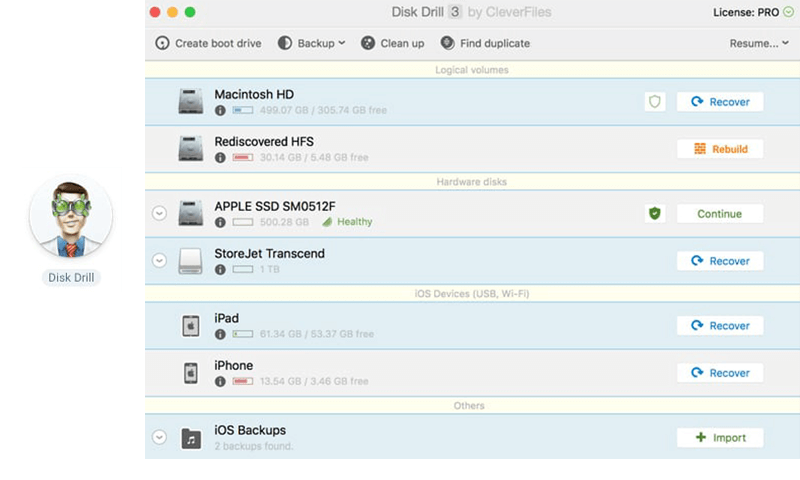Rebuild the Rediscovered HFS volume
The image size is (800, 480).
pyautogui.click(x=720, y=149)
